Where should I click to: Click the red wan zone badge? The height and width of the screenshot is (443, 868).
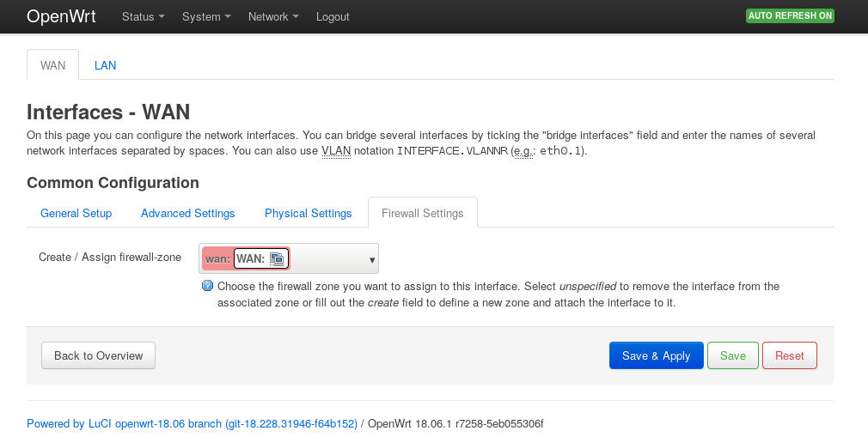coord(217,258)
